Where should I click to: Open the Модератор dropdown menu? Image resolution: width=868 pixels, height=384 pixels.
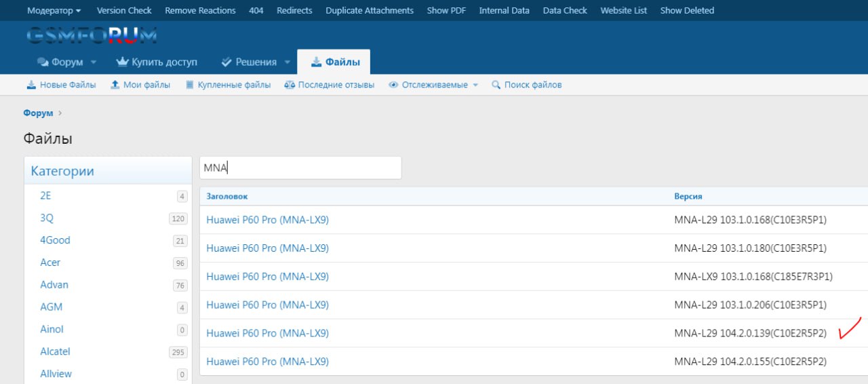point(54,10)
